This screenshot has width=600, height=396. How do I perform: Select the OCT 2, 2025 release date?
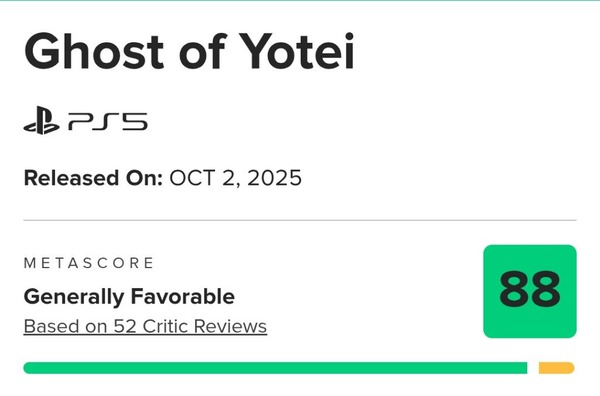coord(235,178)
